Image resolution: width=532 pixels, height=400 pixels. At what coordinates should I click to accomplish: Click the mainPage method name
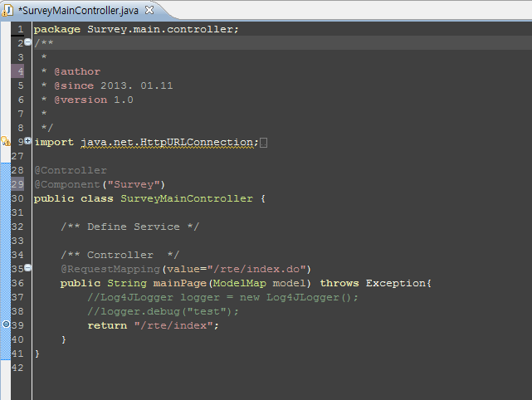point(180,283)
